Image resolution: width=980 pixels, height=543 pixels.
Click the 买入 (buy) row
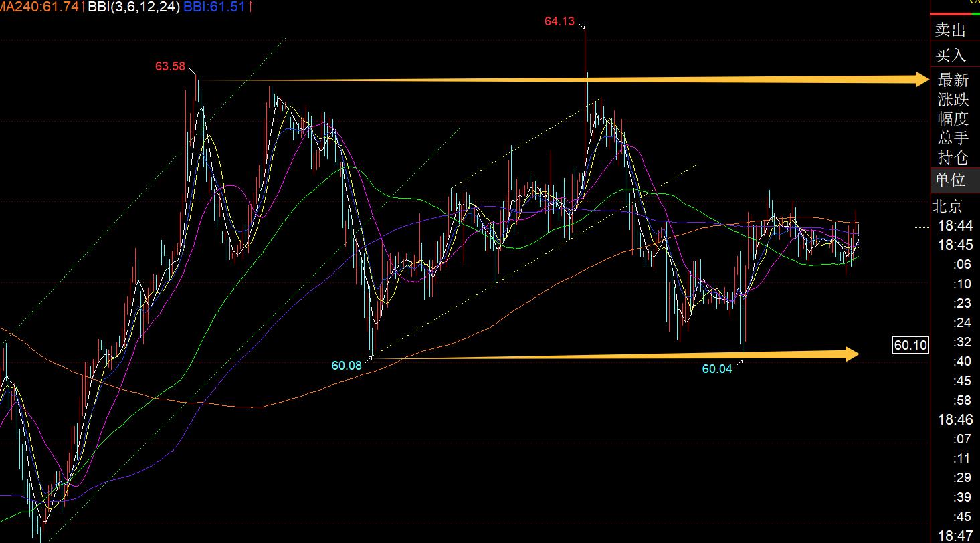(x=951, y=55)
